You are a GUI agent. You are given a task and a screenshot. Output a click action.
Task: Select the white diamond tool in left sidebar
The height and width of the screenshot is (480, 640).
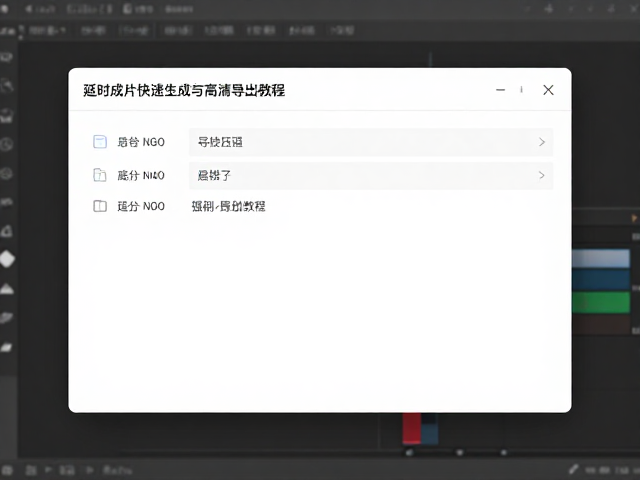coord(7,259)
